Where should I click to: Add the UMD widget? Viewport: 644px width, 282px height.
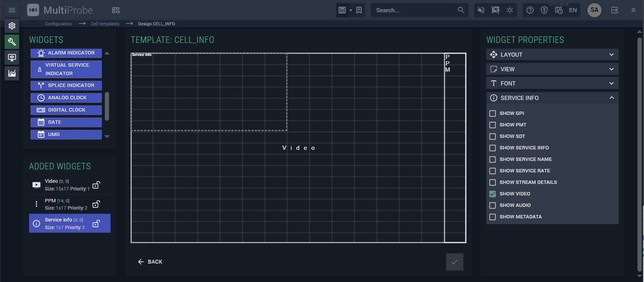pyautogui.click(x=66, y=134)
